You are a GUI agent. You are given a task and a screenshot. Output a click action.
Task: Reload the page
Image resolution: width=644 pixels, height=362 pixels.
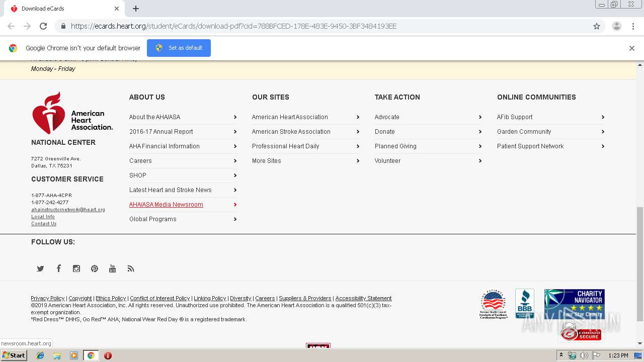pos(43,26)
